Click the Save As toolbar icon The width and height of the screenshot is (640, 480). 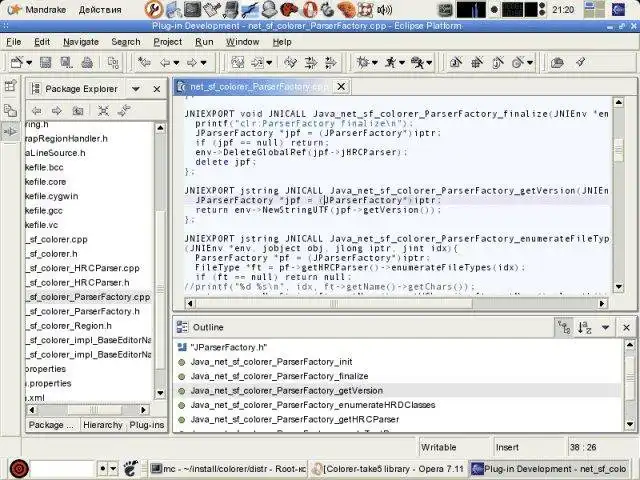pos(66,62)
